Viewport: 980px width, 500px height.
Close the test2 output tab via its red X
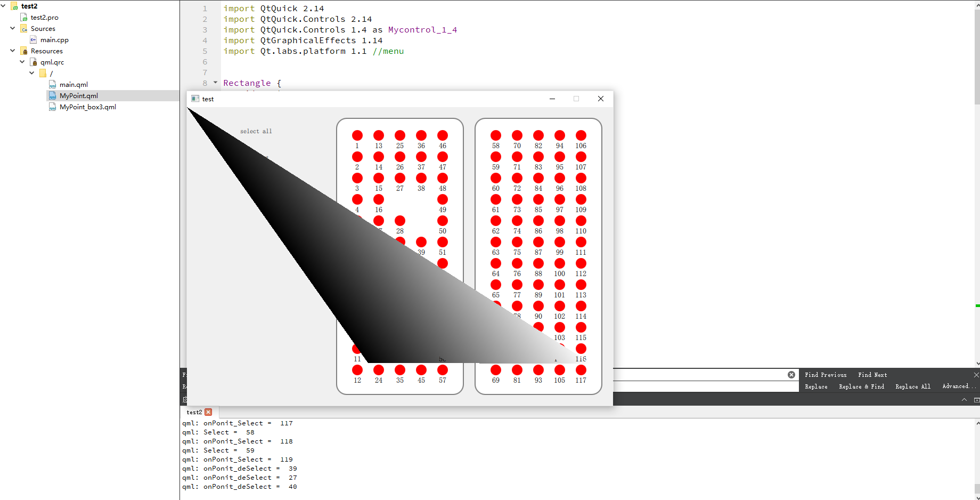click(x=209, y=412)
